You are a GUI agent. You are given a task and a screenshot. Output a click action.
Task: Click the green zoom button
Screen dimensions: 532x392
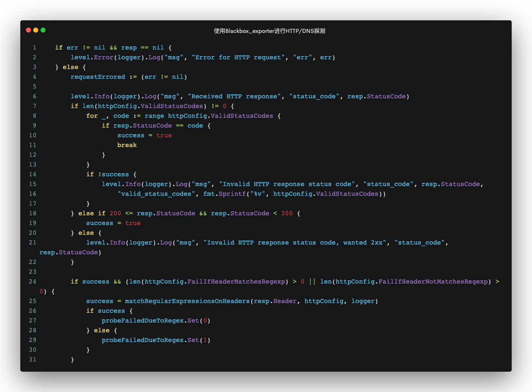pos(43,30)
